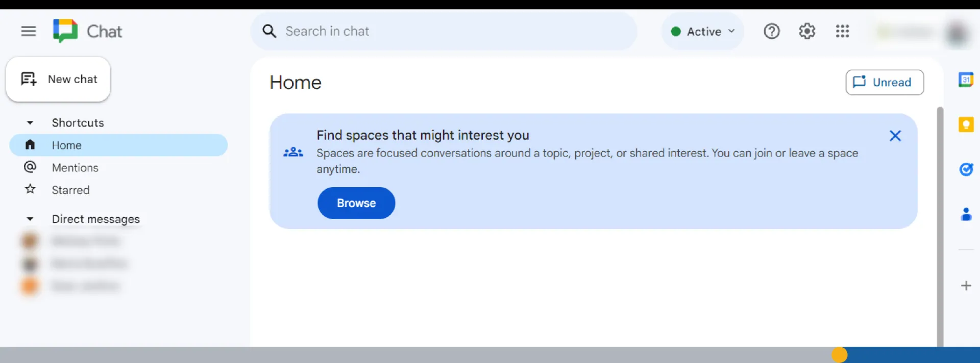Open Google Calendar side panel icon

point(966,80)
